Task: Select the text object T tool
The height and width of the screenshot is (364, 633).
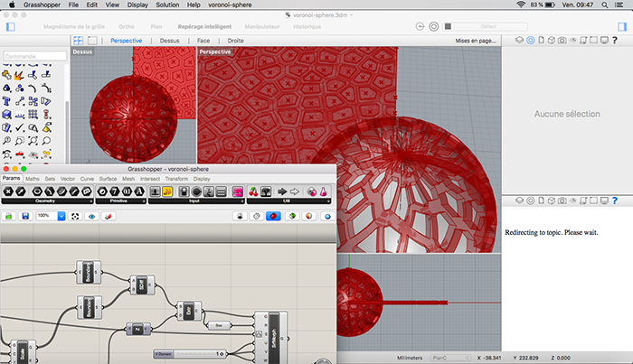Action: pyautogui.click(x=6, y=101)
